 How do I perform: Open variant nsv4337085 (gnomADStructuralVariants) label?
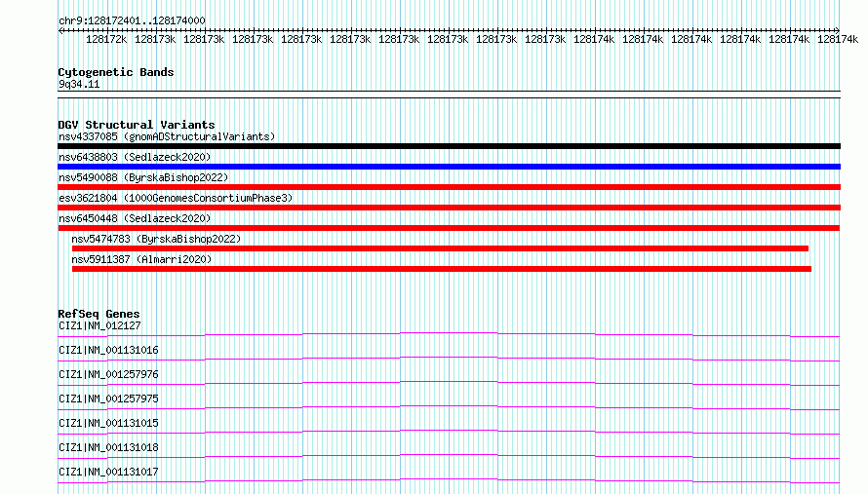(x=167, y=136)
